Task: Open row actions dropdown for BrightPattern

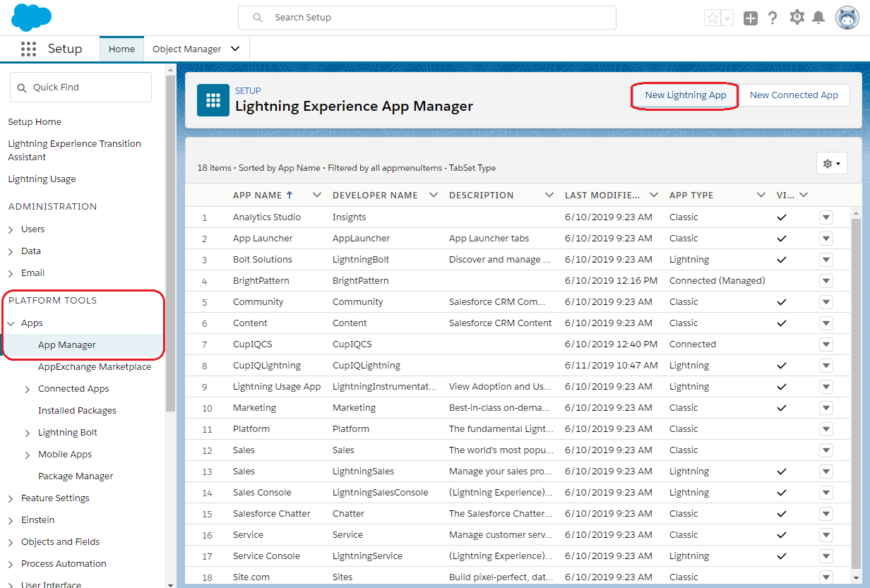Action: click(x=826, y=281)
